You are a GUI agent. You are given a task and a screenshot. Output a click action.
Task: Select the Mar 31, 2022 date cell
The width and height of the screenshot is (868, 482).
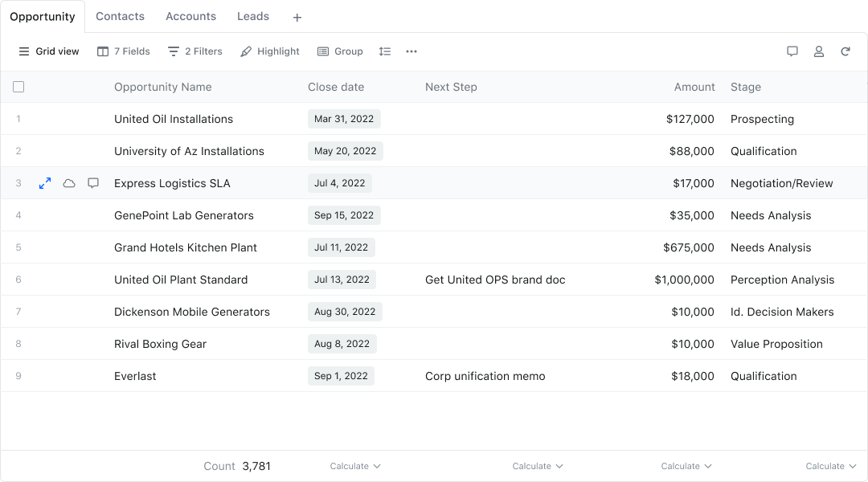coord(344,119)
